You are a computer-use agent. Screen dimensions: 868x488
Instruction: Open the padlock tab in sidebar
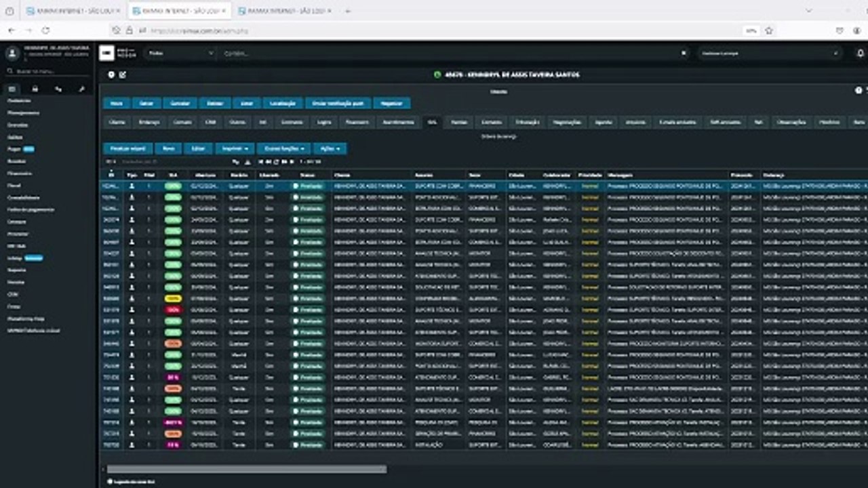(35, 89)
